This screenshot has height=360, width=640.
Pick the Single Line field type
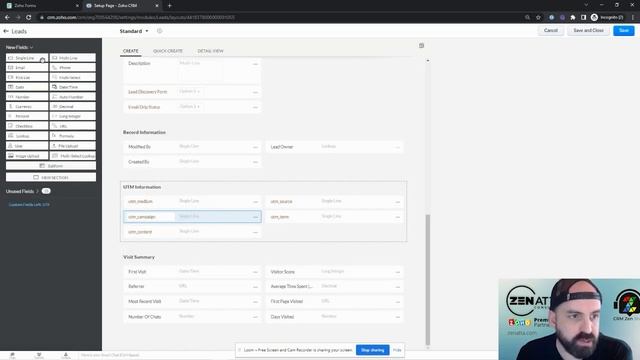click(27, 58)
